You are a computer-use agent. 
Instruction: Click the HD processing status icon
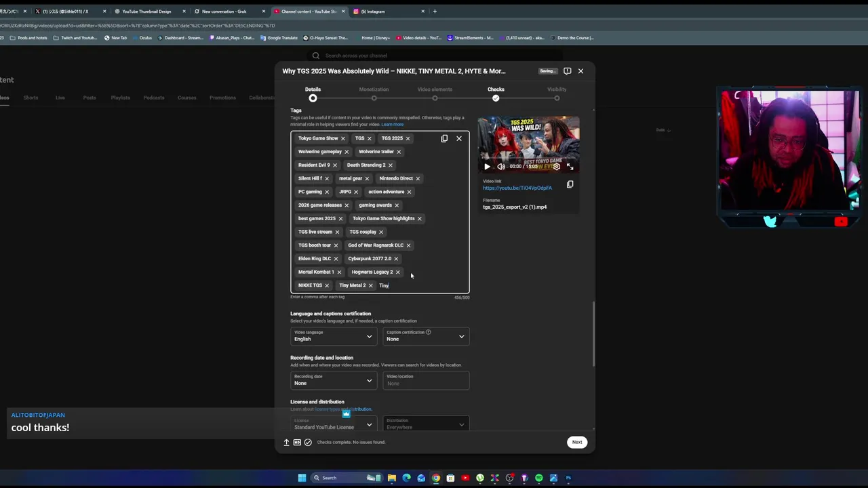[x=297, y=442]
